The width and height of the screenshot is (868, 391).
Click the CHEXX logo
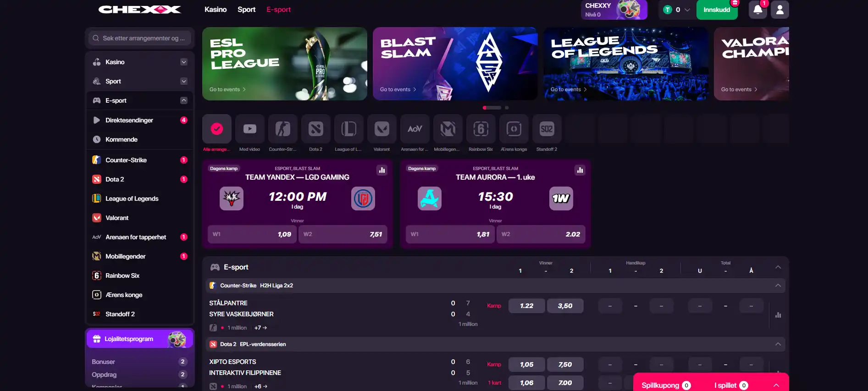pos(140,10)
